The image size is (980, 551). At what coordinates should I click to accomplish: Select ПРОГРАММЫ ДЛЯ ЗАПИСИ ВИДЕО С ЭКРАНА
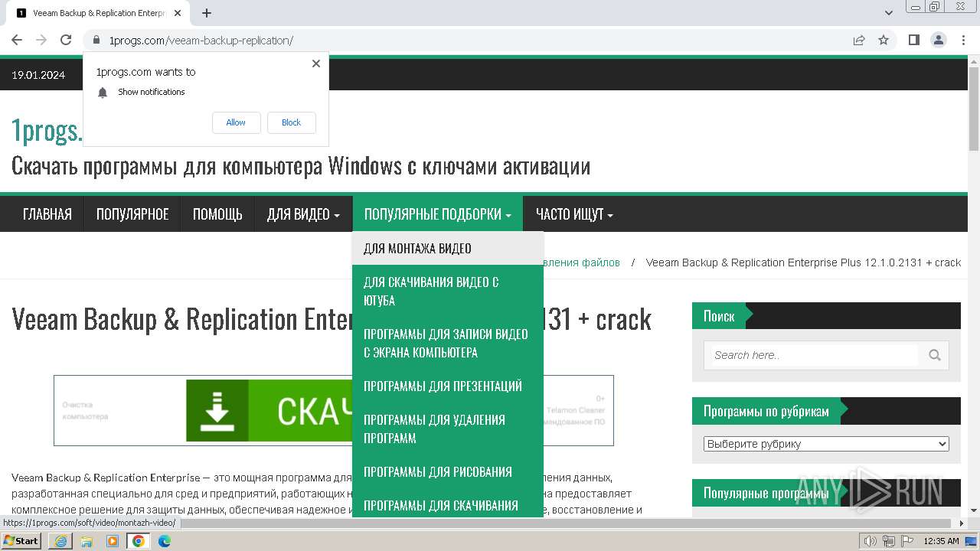tap(448, 343)
